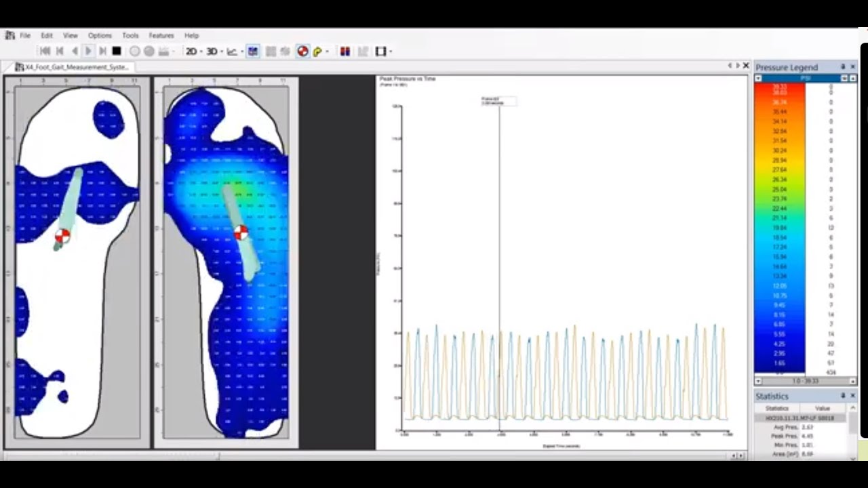Click the red top color of pressure legend
Screen dimensions: 868x488
779,88
